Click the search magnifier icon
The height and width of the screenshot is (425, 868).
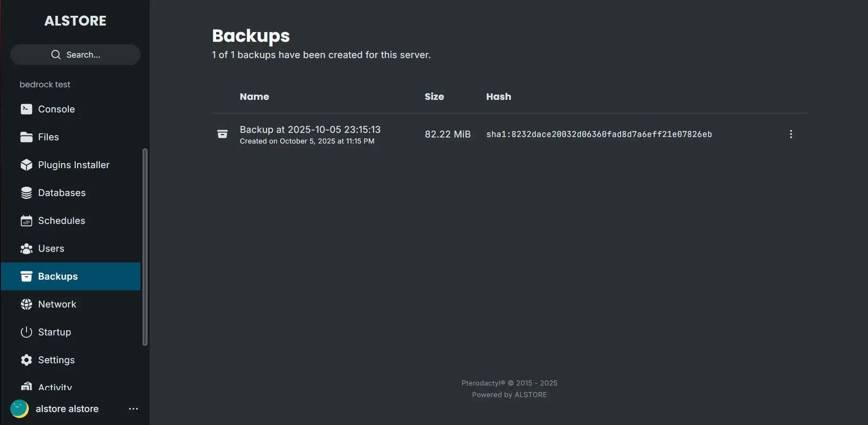[55, 54]
